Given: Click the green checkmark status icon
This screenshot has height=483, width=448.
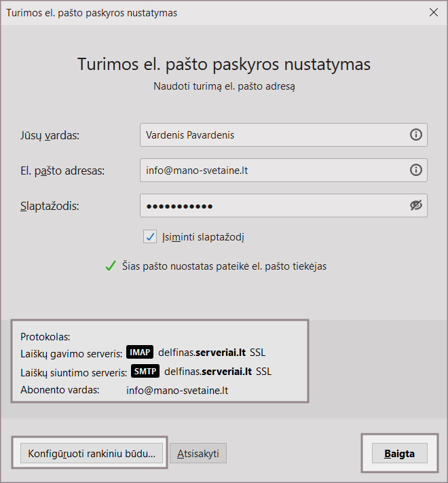Looking at the screenshot, I should (x=110, y=266).
